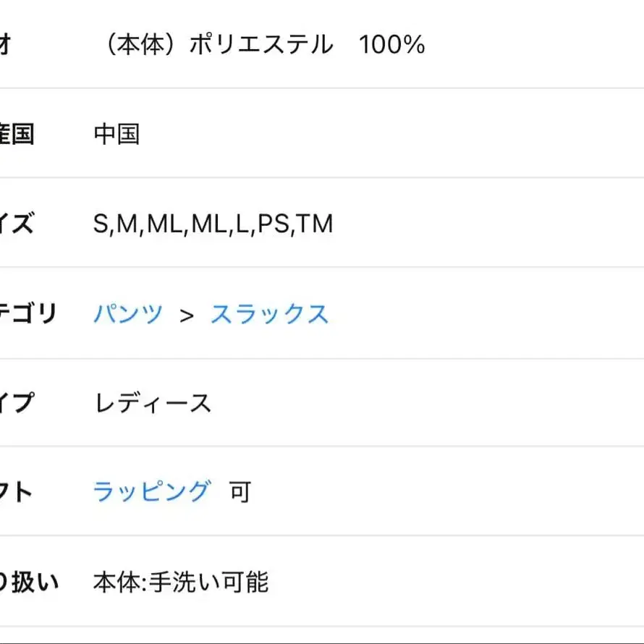Click the > separator between category links

187,313
